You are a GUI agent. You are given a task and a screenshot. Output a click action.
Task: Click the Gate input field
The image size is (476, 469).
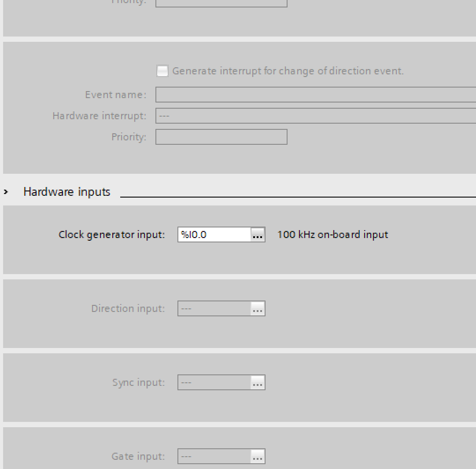[214, 456]
